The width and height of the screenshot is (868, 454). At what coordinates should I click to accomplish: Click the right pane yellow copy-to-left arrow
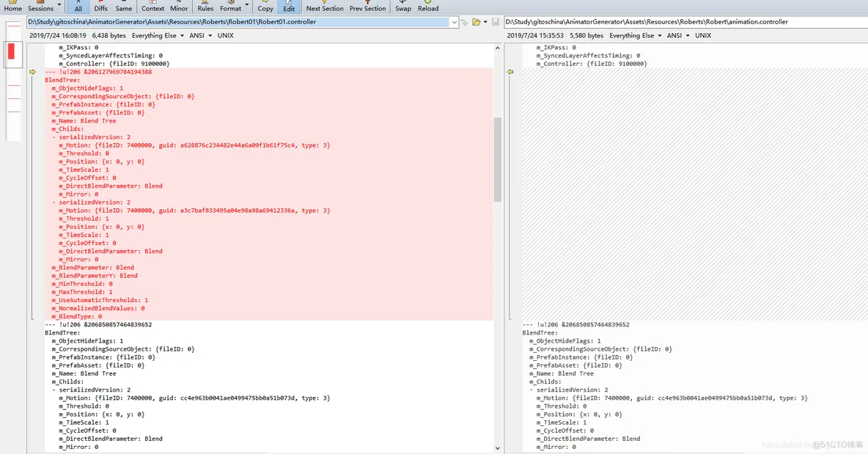(510, 72)
